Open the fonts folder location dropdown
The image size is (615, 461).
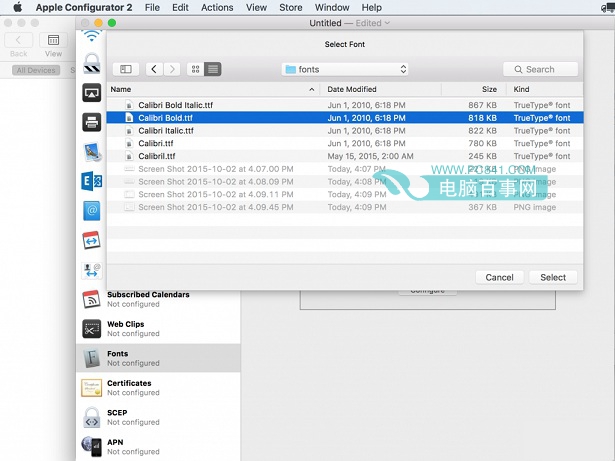pyautogui.click(x=345, y=69)
